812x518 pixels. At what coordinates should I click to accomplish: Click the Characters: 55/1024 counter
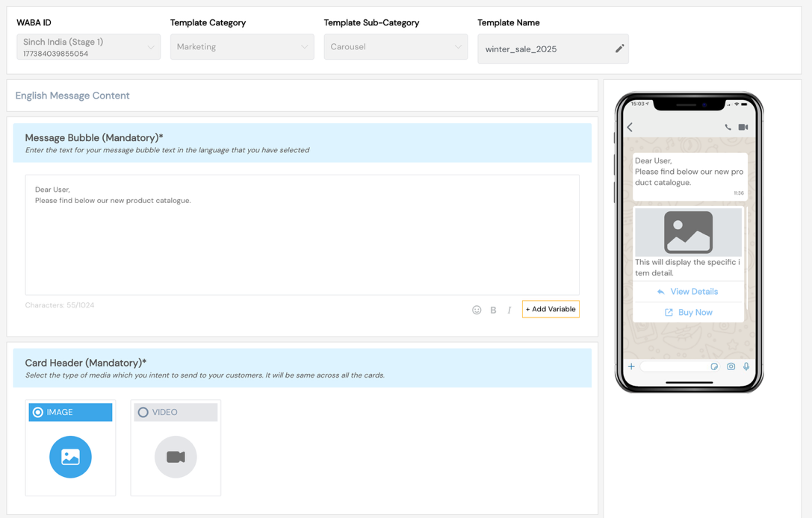tap(60, 305)
